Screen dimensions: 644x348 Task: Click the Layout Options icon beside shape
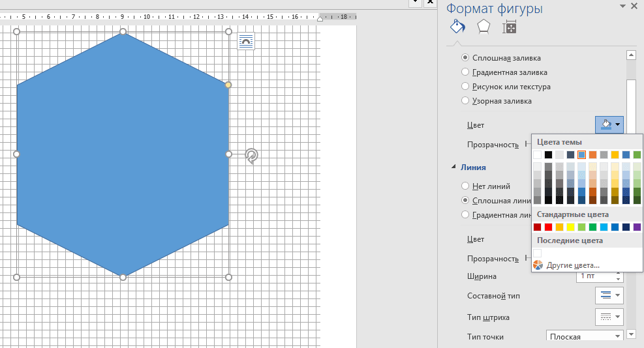tap(245, 41)
